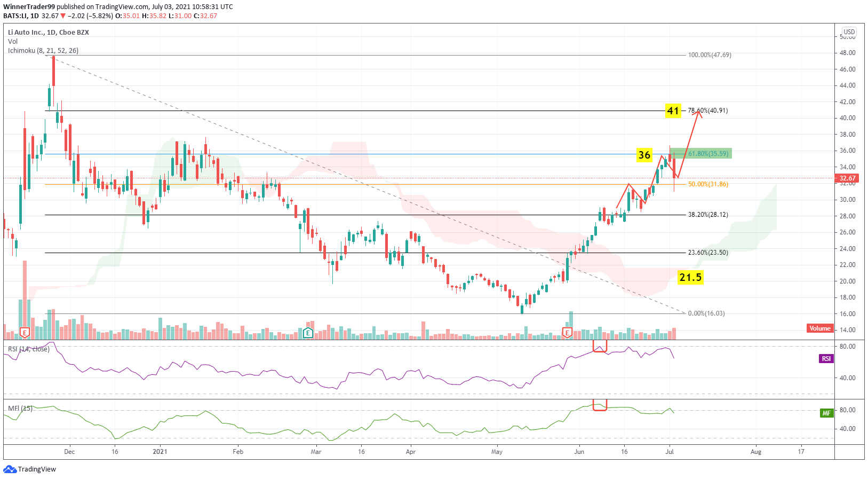868x479 pixels.
Task: Click the 100.00%(47.69) Fibonacci label
Action: click(x=710, y=55)
